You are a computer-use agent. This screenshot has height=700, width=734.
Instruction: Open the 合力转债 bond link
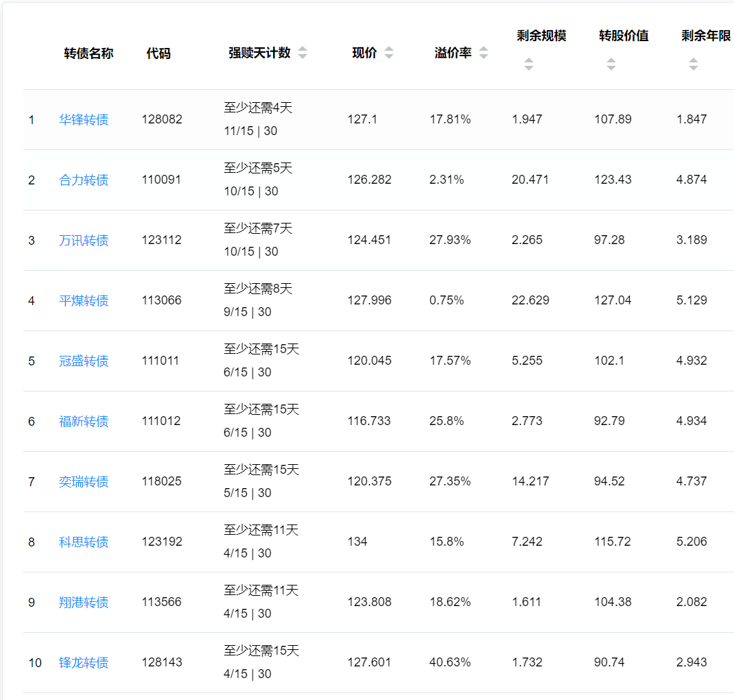[x=84, y=180]
